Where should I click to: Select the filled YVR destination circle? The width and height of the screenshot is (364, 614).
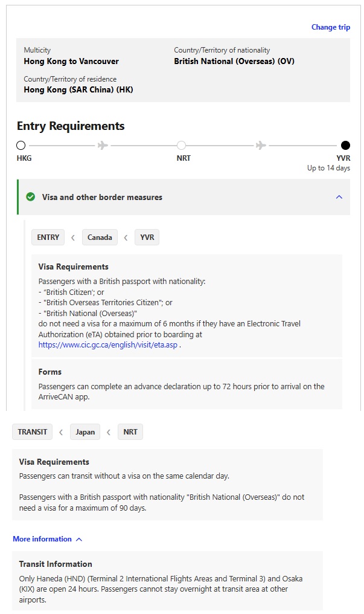(x=345, y=146)
